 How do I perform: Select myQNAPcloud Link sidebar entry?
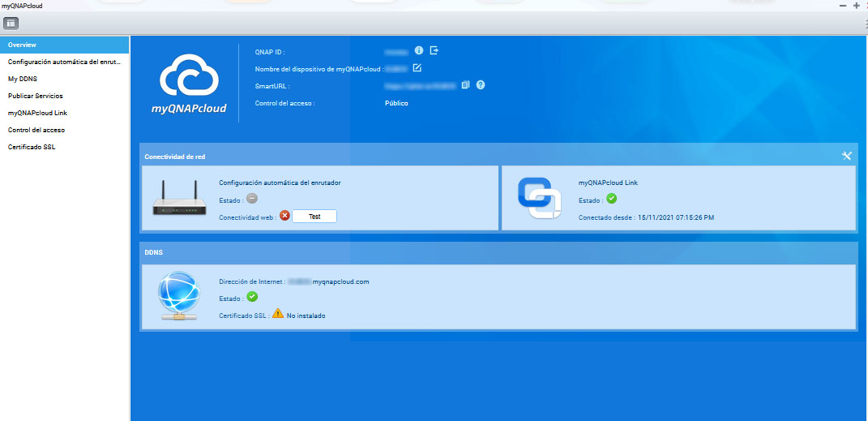[37, 113]
